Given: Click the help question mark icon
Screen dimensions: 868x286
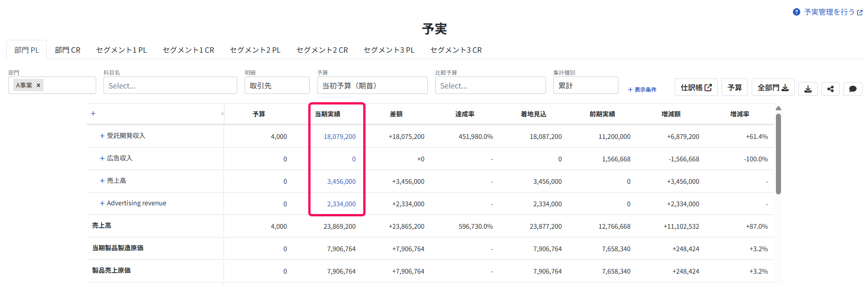Looking at the screenshot, I should (797, 12).
